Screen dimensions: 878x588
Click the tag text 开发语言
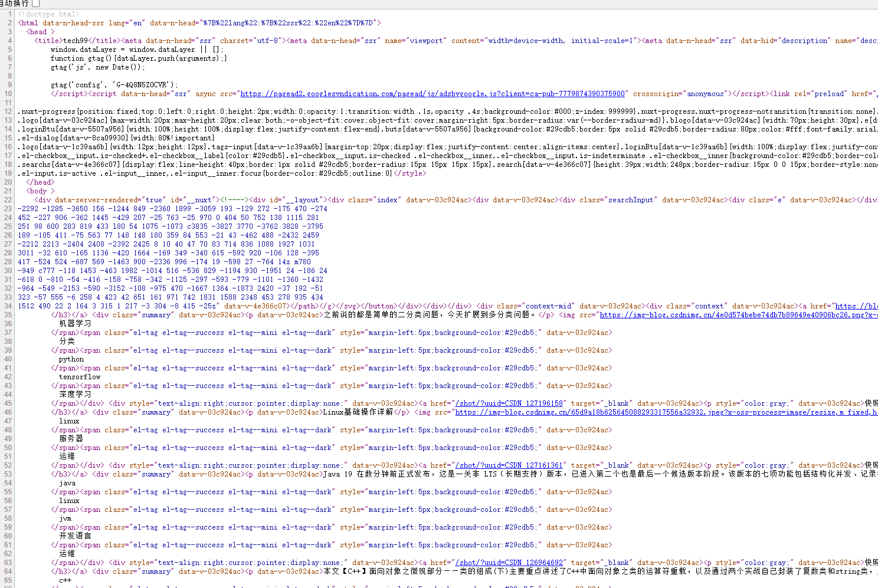point(75,536)
